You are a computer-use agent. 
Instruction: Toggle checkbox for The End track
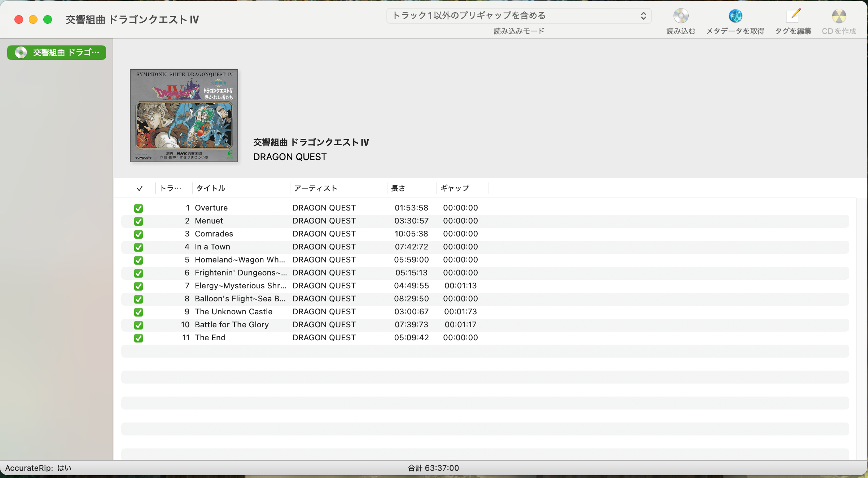click(x=139, y=338)
